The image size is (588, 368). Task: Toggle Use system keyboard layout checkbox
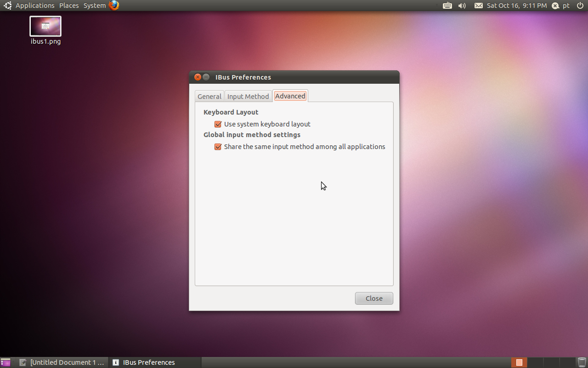point(218,124)
